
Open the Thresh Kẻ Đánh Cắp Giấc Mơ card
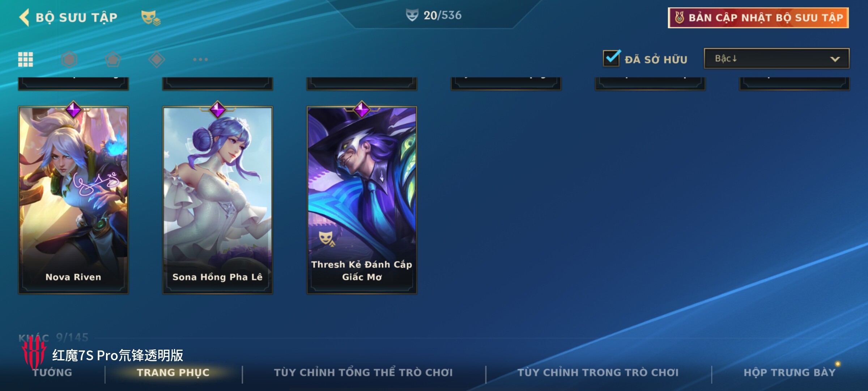(362, 200)
